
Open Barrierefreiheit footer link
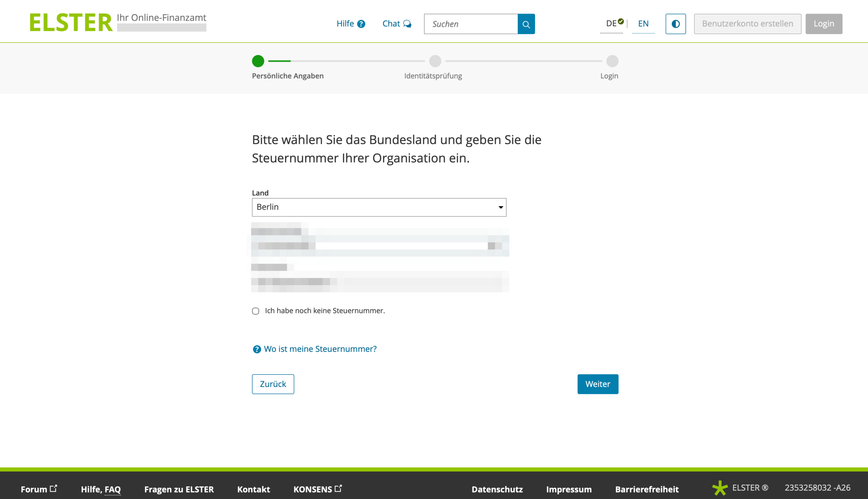click(647, 489)
